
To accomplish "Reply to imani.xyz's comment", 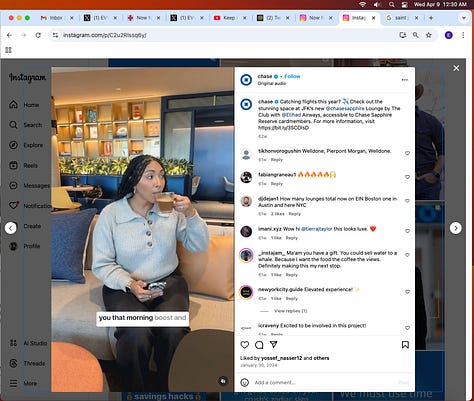I will (292, 238).
